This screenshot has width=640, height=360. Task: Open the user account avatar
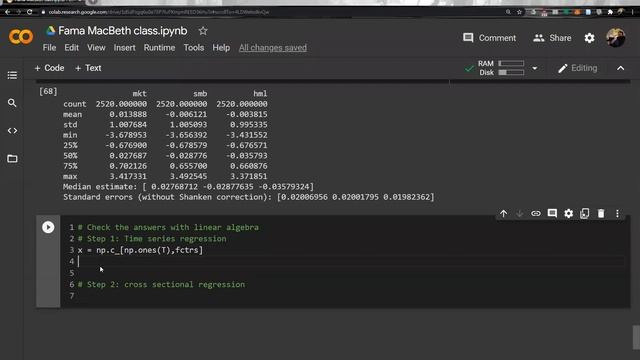click(x=616, y=38)
